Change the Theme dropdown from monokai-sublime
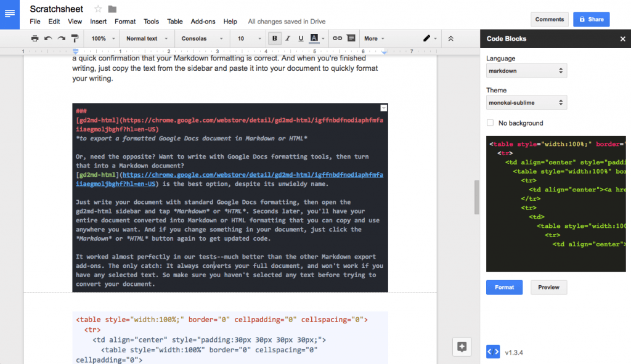This screenshot has width=631, height=364. pyautogui.click(x=526, y=102)
